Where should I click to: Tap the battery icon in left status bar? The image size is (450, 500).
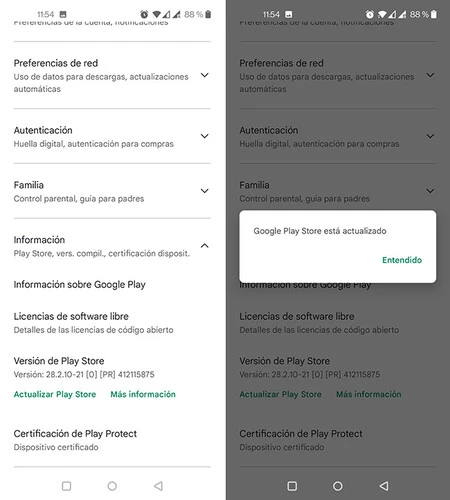208,14
